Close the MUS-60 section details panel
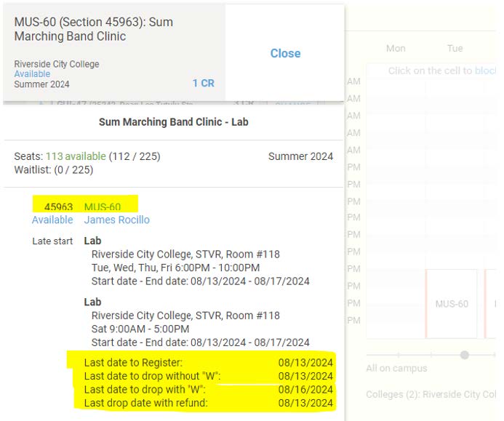The height and width of the screenshot is (421, 504). point(285,53)
